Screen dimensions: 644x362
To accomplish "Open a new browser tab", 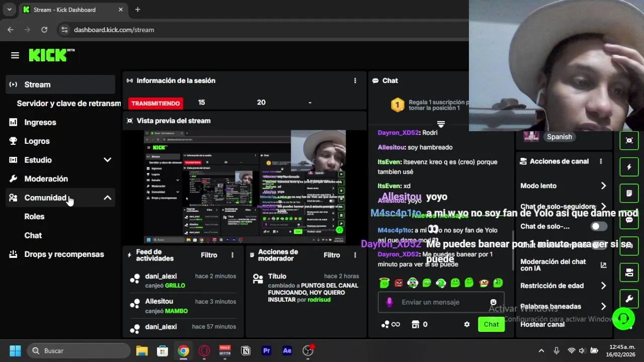I will pos(137,10).
